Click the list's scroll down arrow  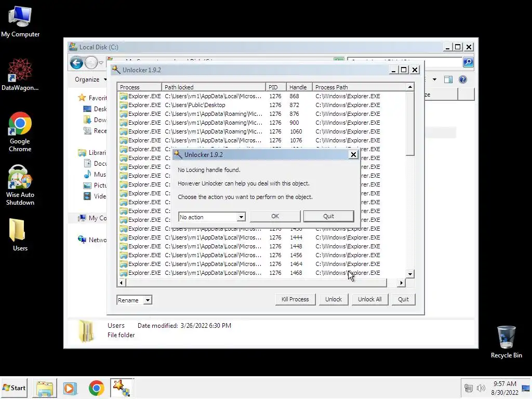click(410, 274)
